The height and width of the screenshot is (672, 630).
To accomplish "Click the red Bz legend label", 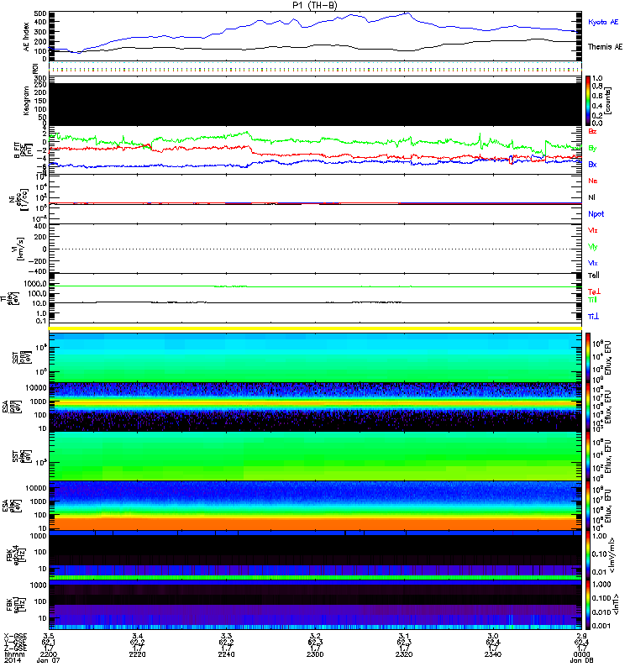I will (x=592, y=131).
